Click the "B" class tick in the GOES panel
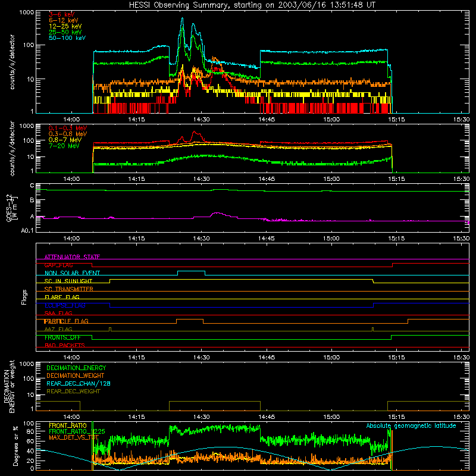The width and height of the screenshot is (476, 476). [x=32, y=201]
